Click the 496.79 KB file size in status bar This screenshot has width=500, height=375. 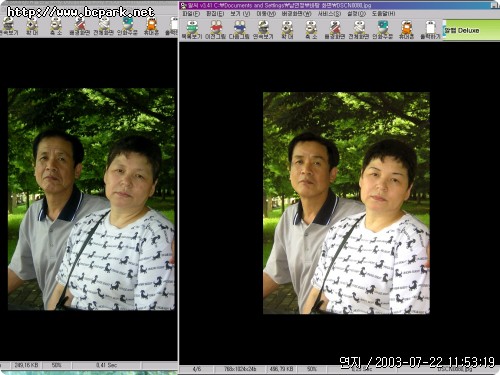click(x=281, y=369)
